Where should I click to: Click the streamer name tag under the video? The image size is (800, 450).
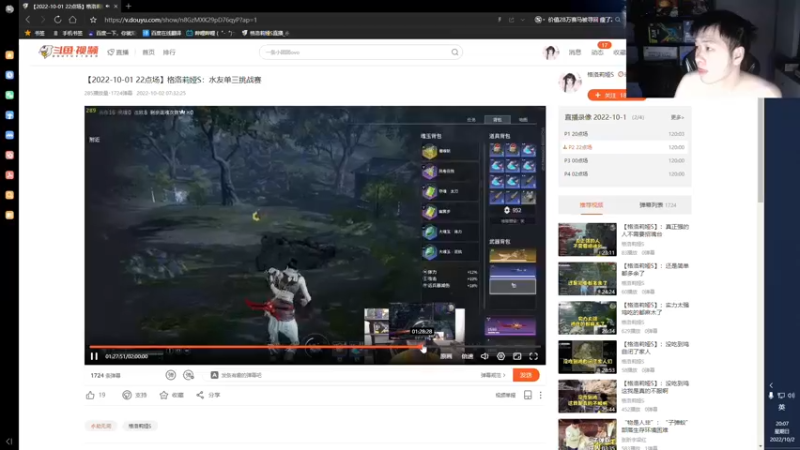[x=140, y=426]
